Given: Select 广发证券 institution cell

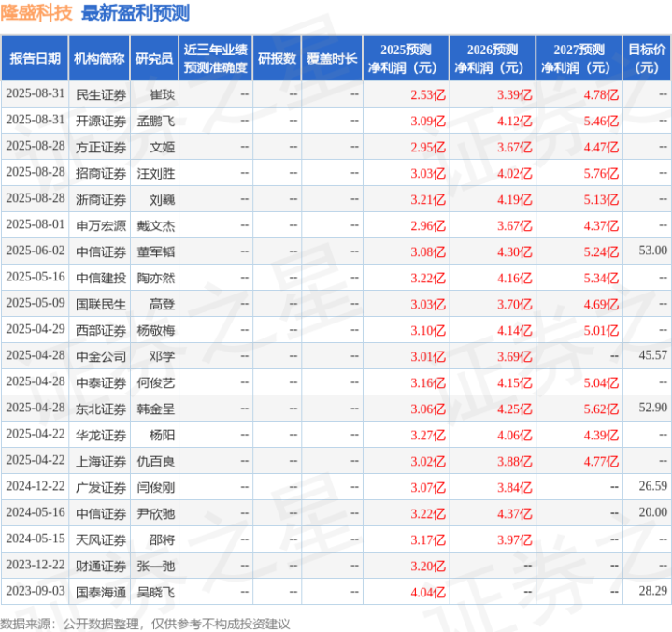Looking at the screenshot, I should [101, 487].
